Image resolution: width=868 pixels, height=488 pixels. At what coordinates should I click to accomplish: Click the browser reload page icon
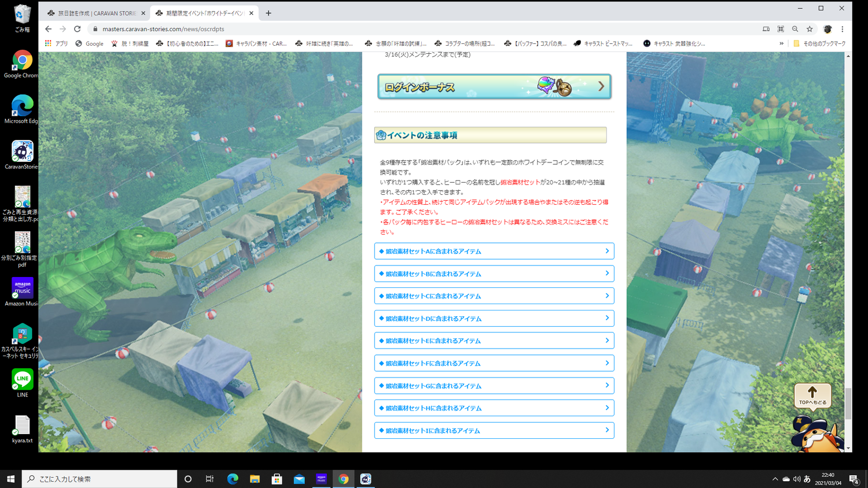(x=77, y=29)
